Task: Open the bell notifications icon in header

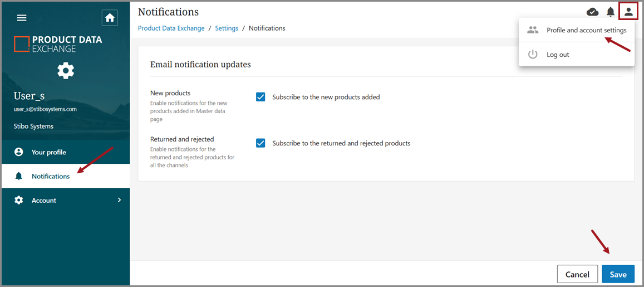Action: pyautogui.click(x=611, y=12)
